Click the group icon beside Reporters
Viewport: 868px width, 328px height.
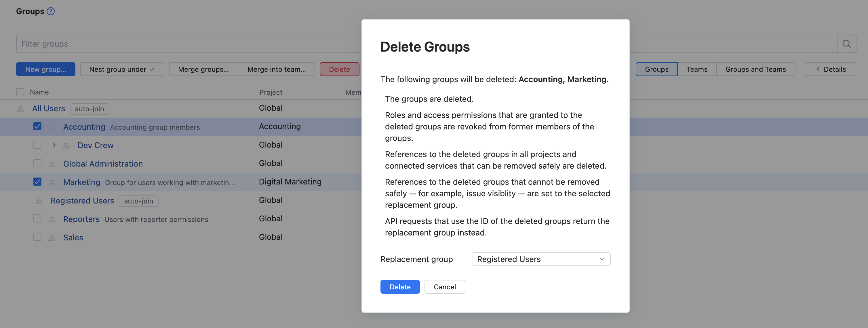coord(52,219)
